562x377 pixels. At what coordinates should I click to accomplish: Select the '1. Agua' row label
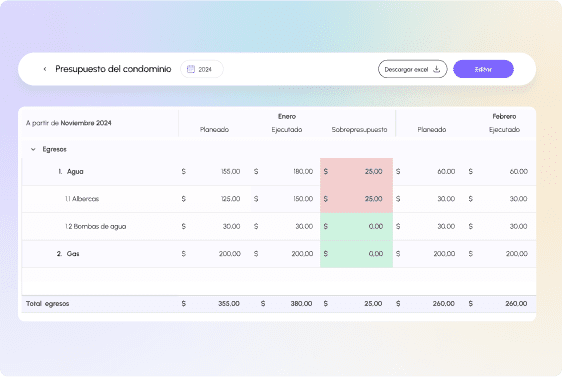pyautogui.click(x=71, y=172)
